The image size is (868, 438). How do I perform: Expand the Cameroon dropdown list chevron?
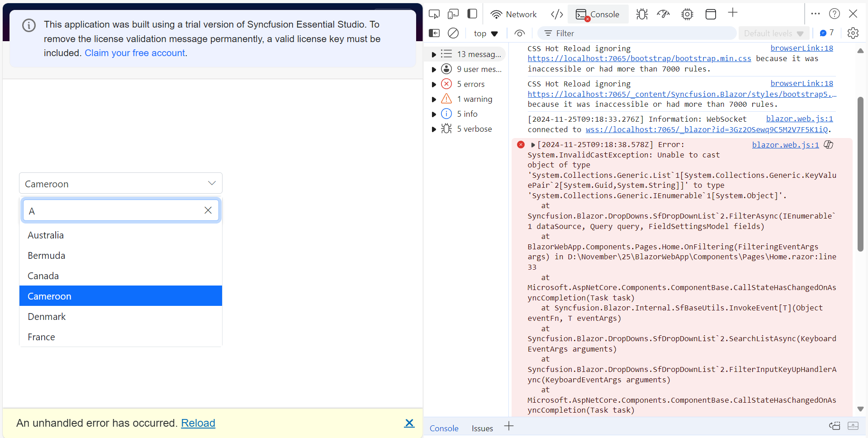tap(212, 183)
